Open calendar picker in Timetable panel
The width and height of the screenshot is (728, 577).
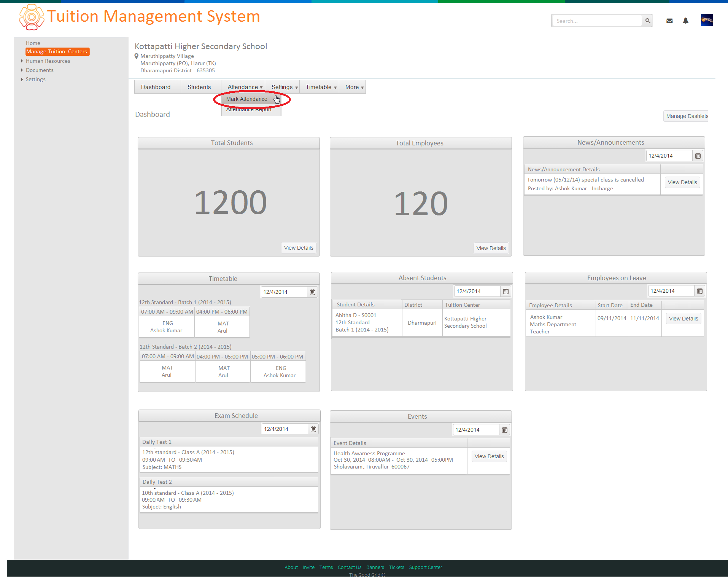coord(312,292)
